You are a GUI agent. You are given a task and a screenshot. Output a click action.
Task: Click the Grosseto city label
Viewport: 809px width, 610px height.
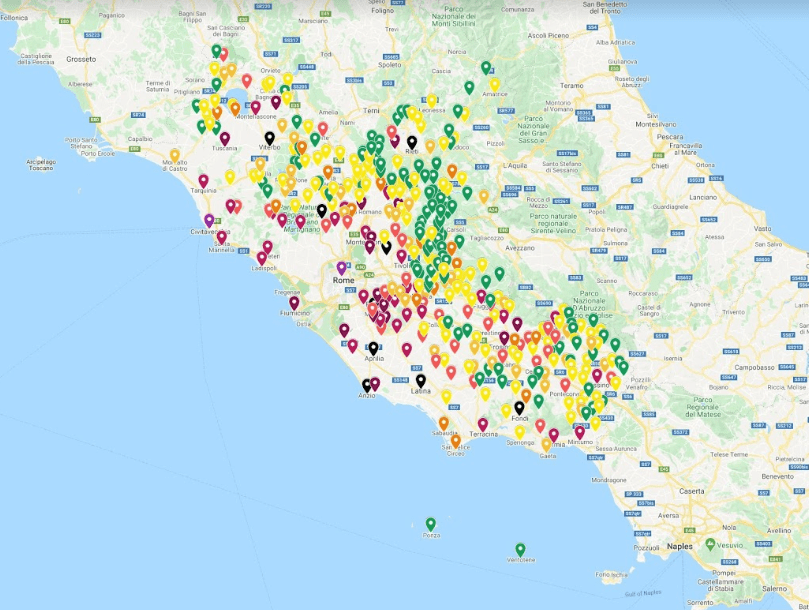(81, 59)
